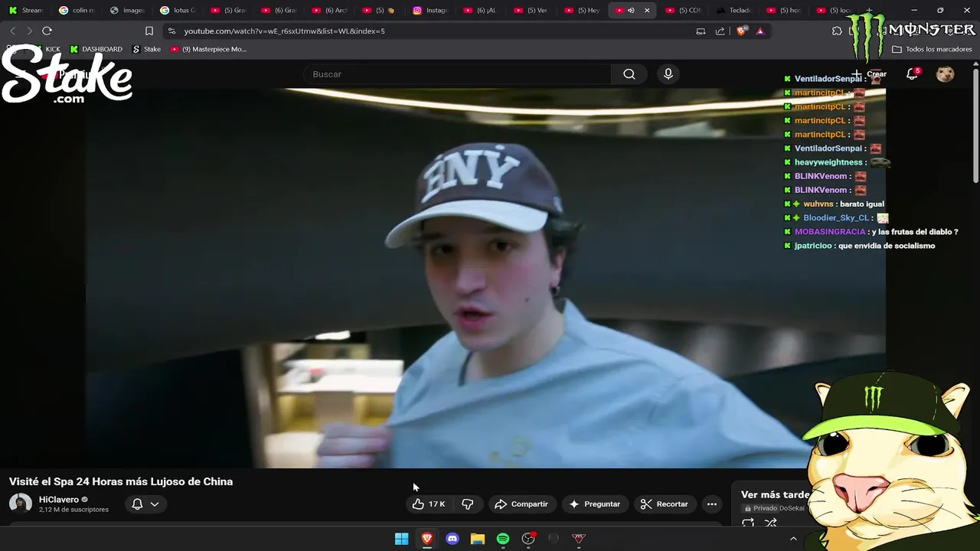Screen dimensions: 980x551
Task: Open HiClavero channel avatar
Action: click(x=21, y=504)
